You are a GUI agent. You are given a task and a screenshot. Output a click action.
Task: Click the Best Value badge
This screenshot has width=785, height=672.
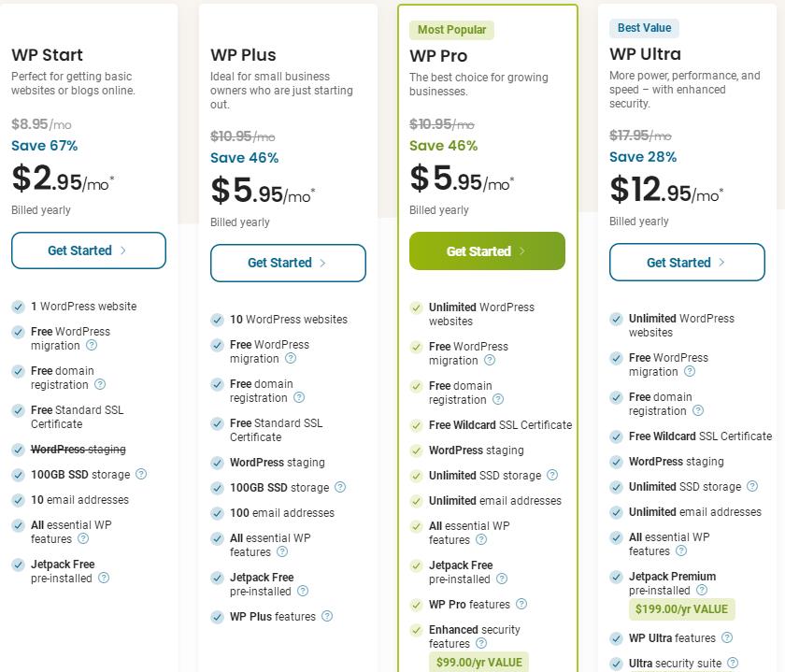click(x=645, y=28)
